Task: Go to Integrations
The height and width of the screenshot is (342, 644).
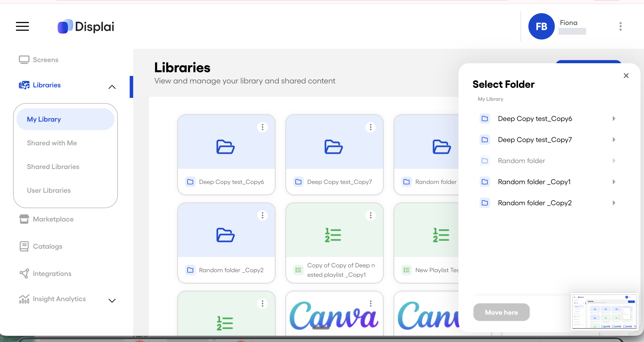Action: (45, 274)
